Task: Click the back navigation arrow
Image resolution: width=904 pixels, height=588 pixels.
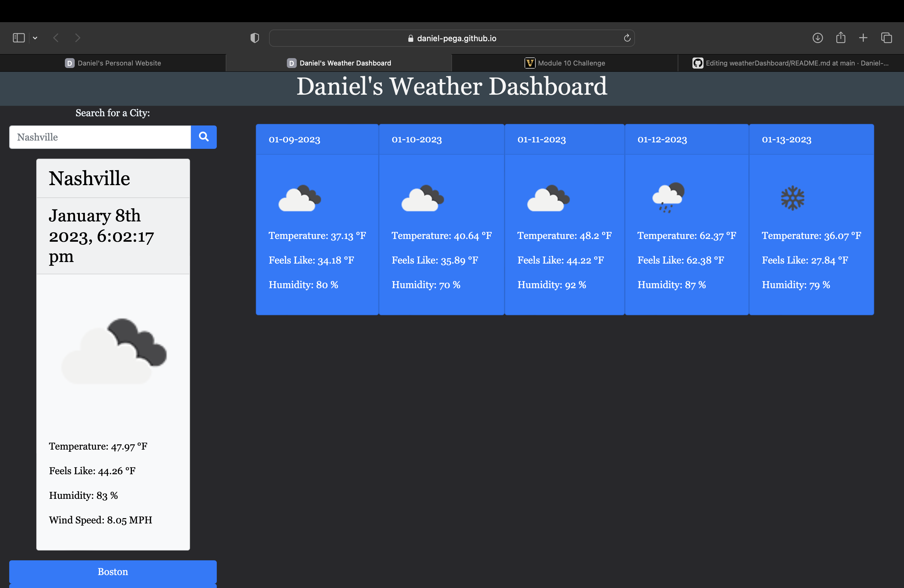Action: [x=56, y=38]
